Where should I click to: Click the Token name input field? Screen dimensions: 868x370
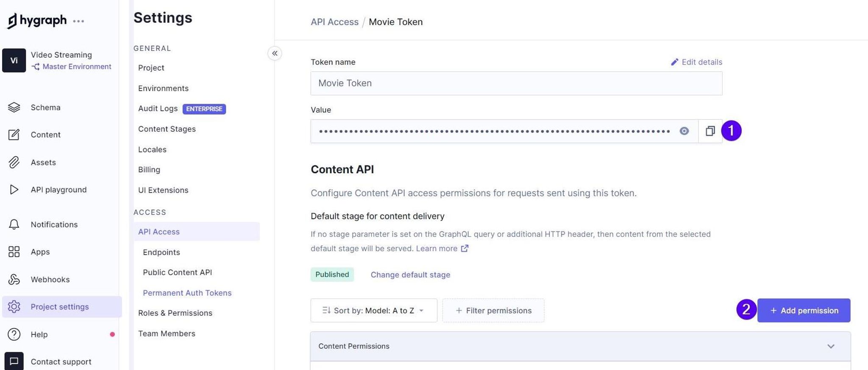[x=516, y=83]
